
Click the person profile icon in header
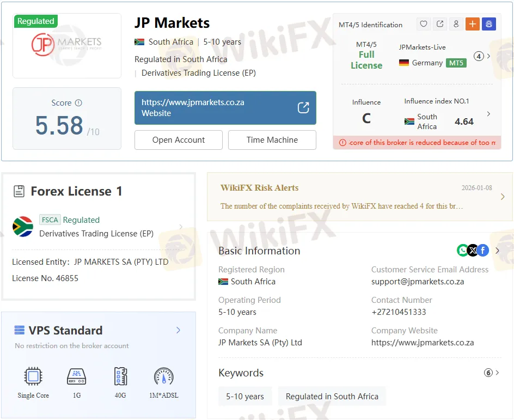pos(456,24)
